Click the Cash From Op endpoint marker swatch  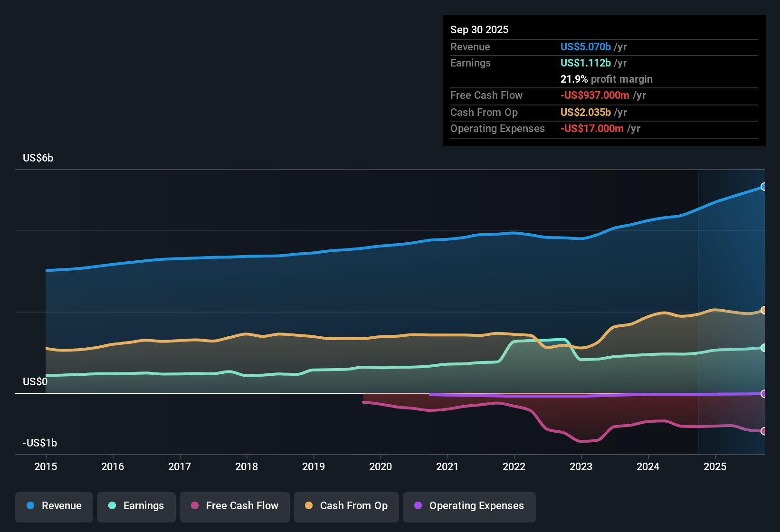coord(764,309)
